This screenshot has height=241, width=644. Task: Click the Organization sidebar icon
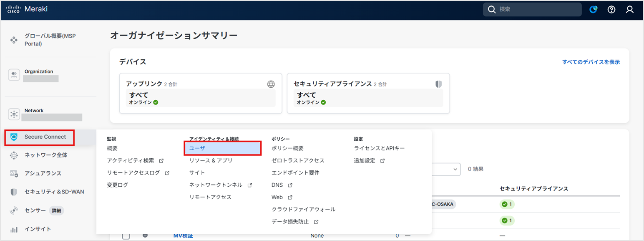click(14, 75)
